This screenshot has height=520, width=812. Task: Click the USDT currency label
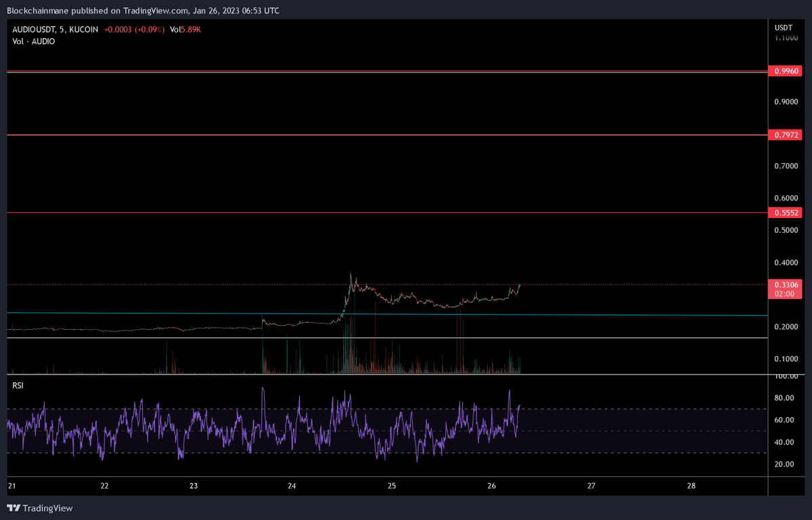(783, 27)
